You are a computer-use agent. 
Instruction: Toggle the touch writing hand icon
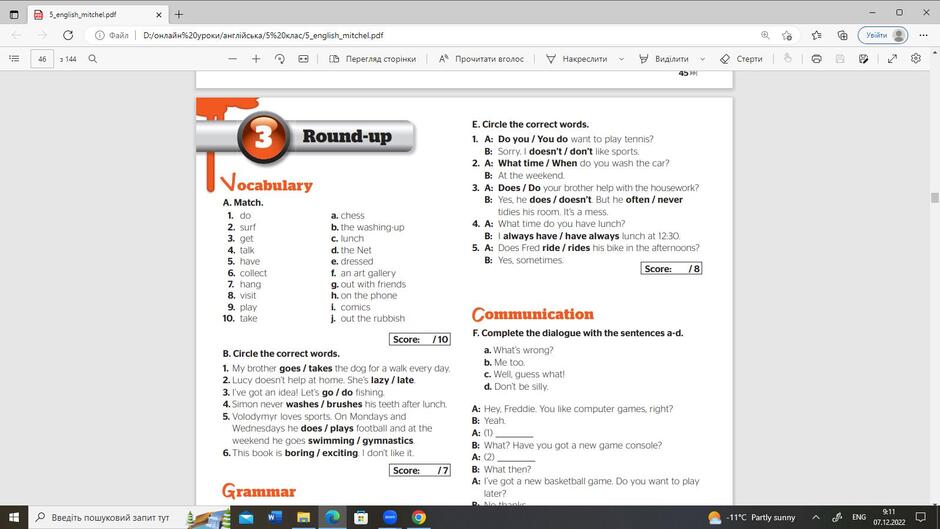click(x=788, y=59)
